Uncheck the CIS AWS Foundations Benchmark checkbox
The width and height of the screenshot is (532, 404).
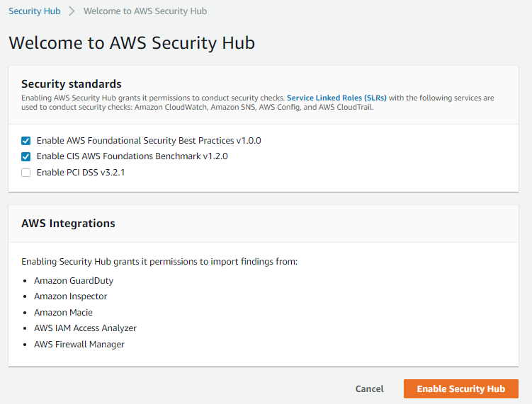(x=26, y=156)
